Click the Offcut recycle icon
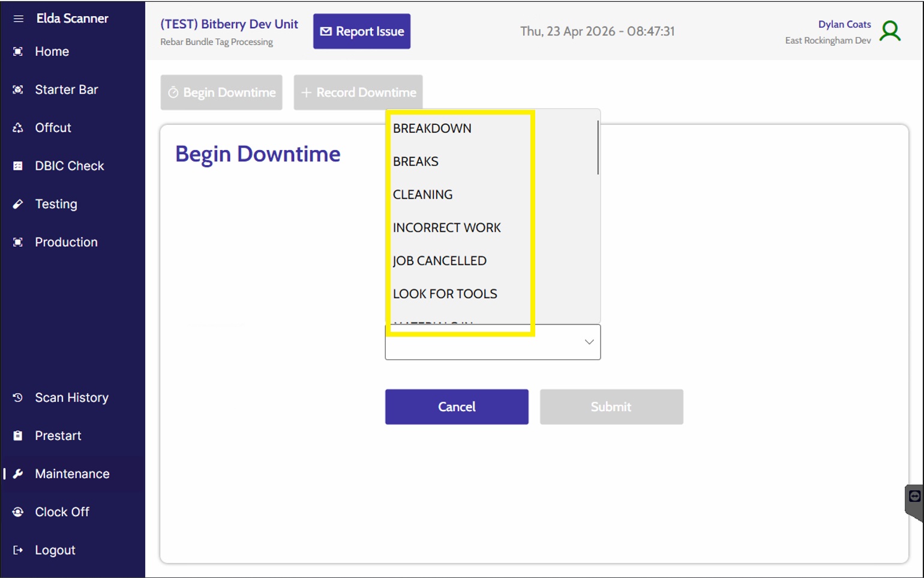The image size is (924, 578). pyautogui.click(x=18, y=128)
